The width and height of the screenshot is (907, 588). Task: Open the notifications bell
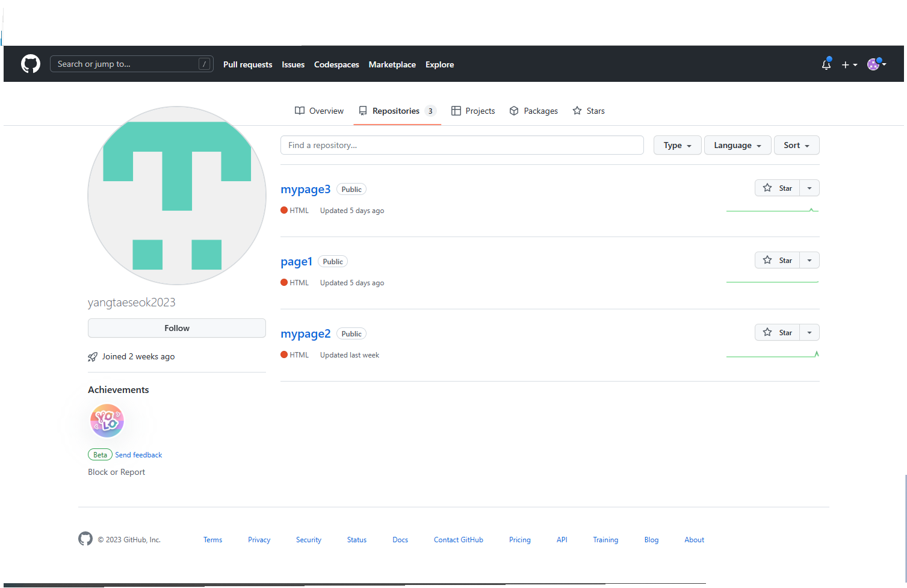[x=826, y=64]
